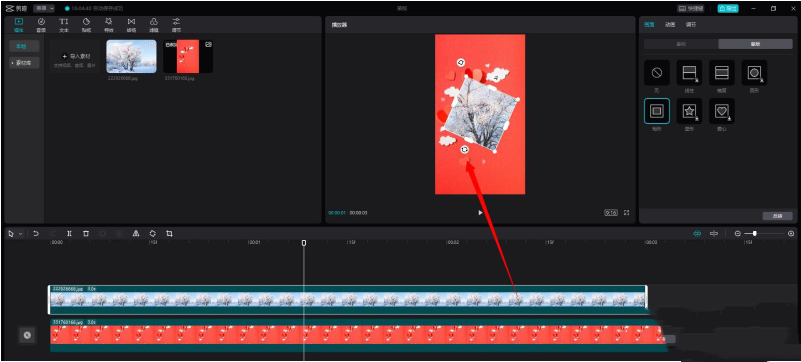Screen dimensions: 801x362
Task: Toggle fullscreen preview in the player
Action: (x=627, y=213)
